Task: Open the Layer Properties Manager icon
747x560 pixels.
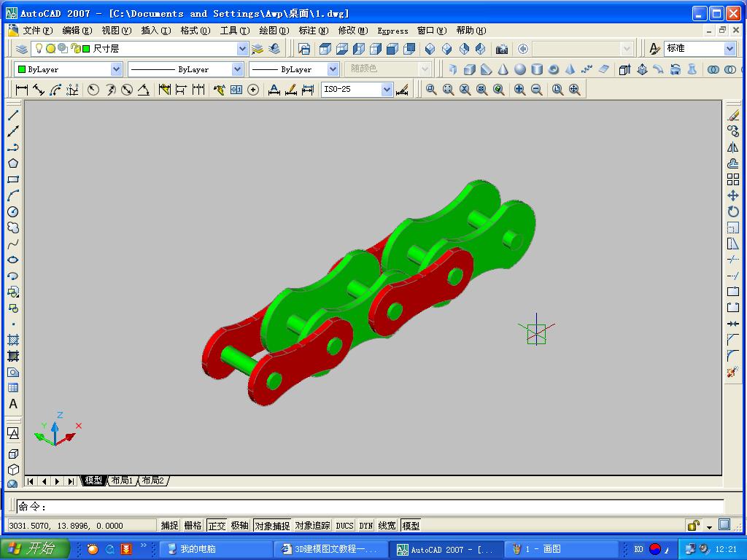Action: pyautogui.click(x=21, y=49)
